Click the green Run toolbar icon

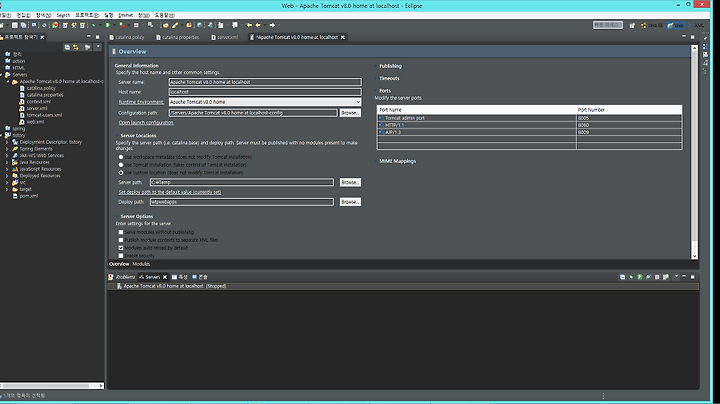[x=107, y=25]
